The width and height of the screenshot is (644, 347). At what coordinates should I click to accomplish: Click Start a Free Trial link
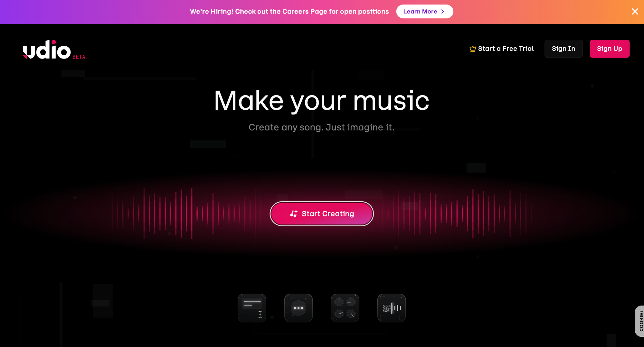(501, 49)
